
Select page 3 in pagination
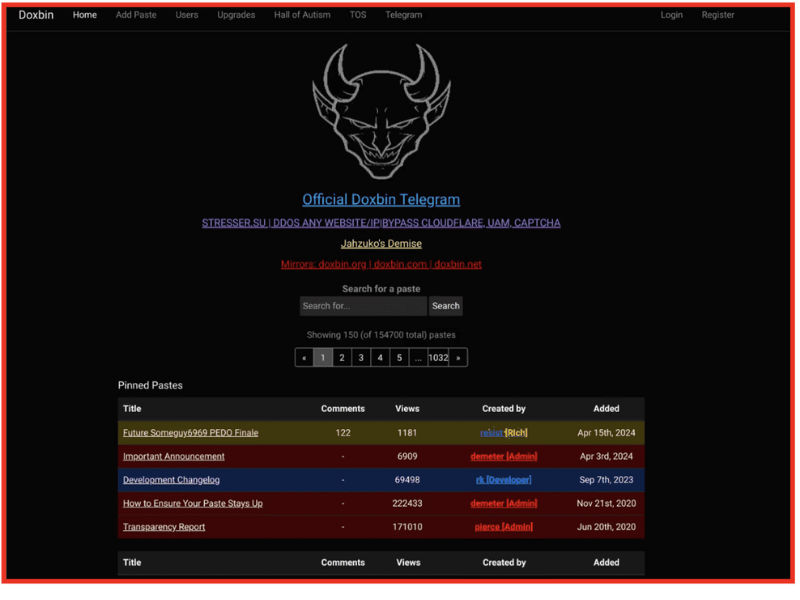[361, 358]
